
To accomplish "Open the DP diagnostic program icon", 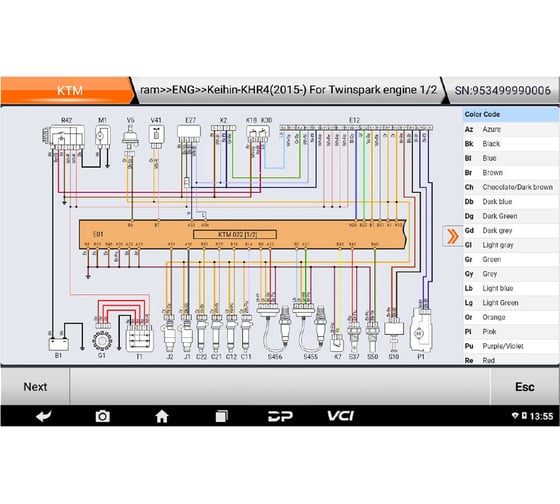I will (280, 416).
